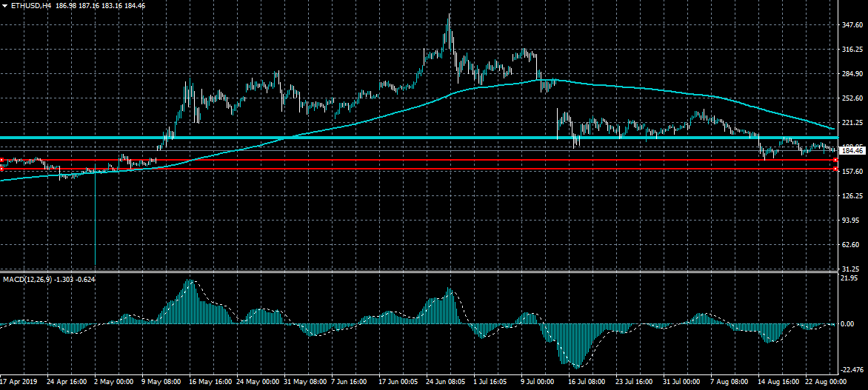This screenshot has height=390, width=868.
Task: Grab right end handle of lower red line
Action: pyautogui.click(x=835, y=169)
